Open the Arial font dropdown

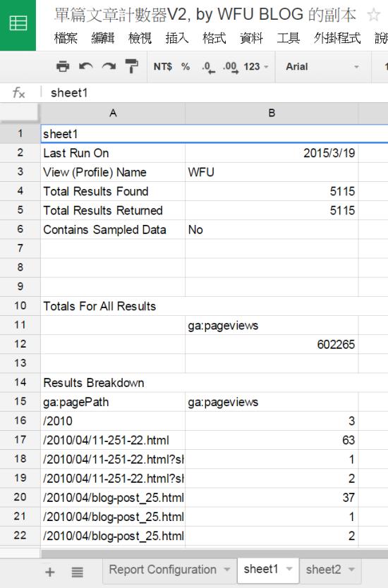pos(322,67)
